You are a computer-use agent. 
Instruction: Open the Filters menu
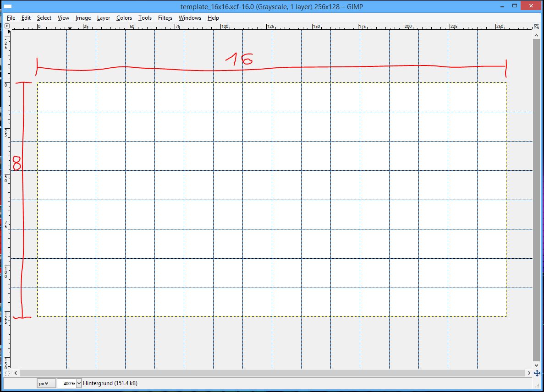(165, 18)
